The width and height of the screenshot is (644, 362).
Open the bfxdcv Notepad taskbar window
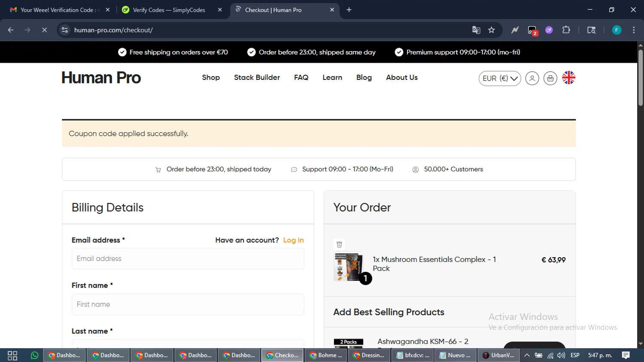(413, 356)
